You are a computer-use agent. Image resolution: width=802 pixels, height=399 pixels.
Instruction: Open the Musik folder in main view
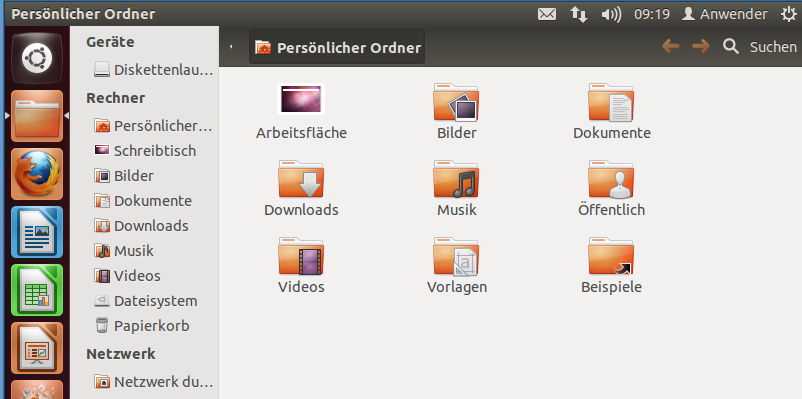[x=456, y=179]
